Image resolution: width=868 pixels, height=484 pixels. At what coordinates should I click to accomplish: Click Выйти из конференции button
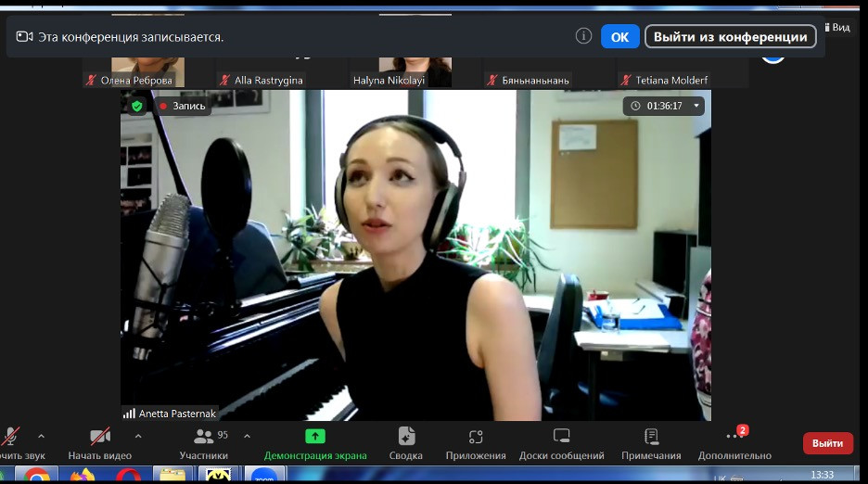731,37
